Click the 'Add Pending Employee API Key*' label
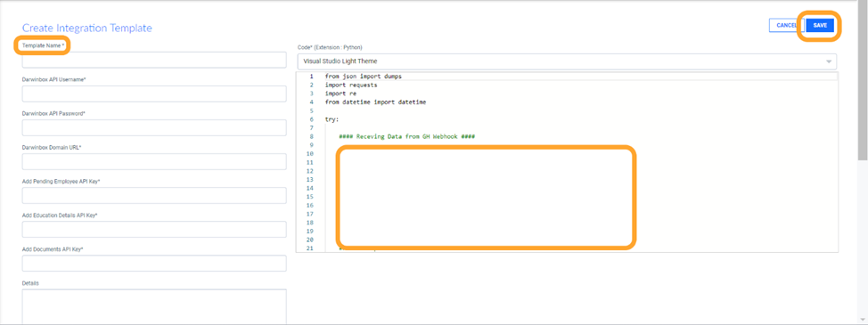This screenshot has height=325, width=868. click(x=61, y=182)
